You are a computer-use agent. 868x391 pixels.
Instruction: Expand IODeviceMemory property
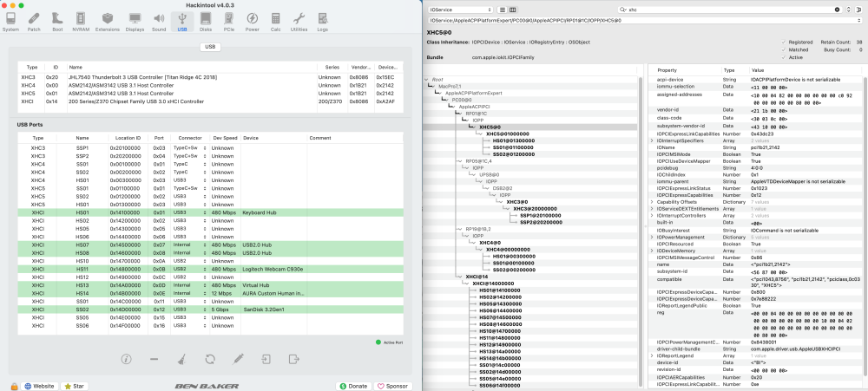pyautogui.click(x=652, y=251)
